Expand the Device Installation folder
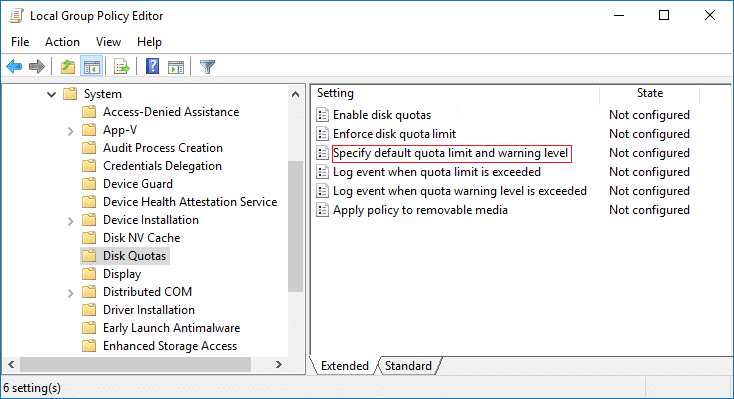The width and height of the screenshot is (734, 399). 71,221
